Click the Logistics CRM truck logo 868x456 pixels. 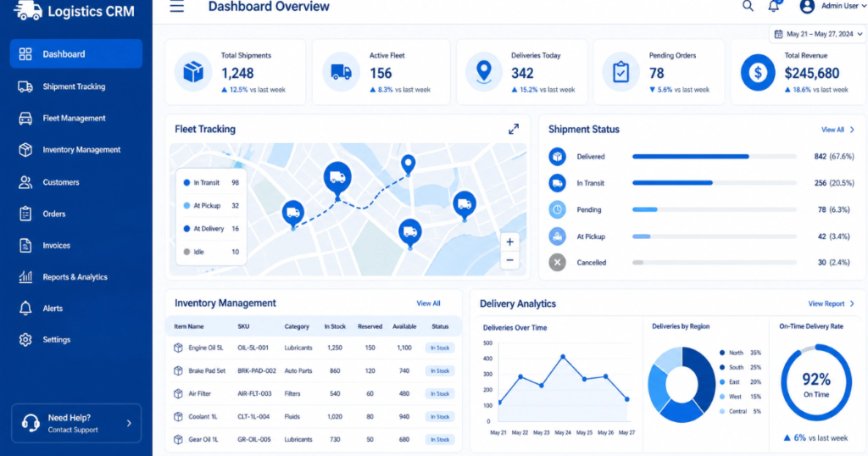(28, 10)
